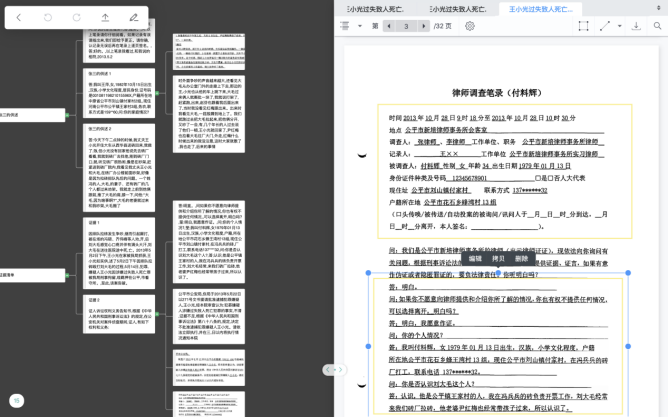
Task: Select the 证据 1 mindmap card
Action: (119, 253)
